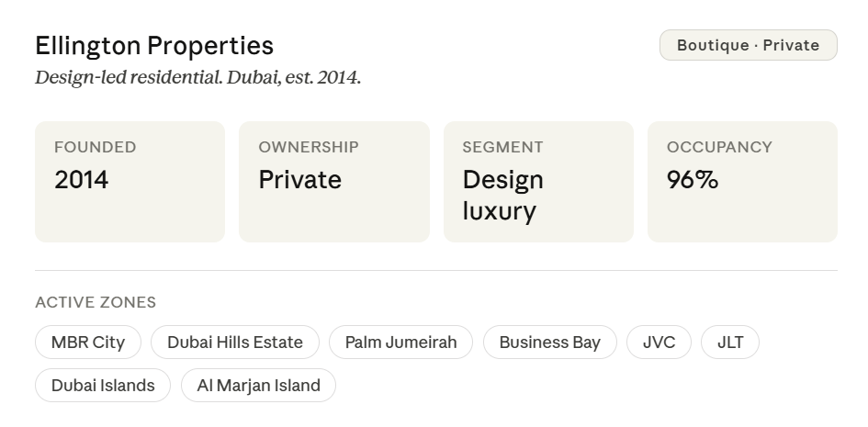The width and height of the screenshot is (868, 427).
Task: Select the Occupancy 96% card
Action: tap(742, 182)
